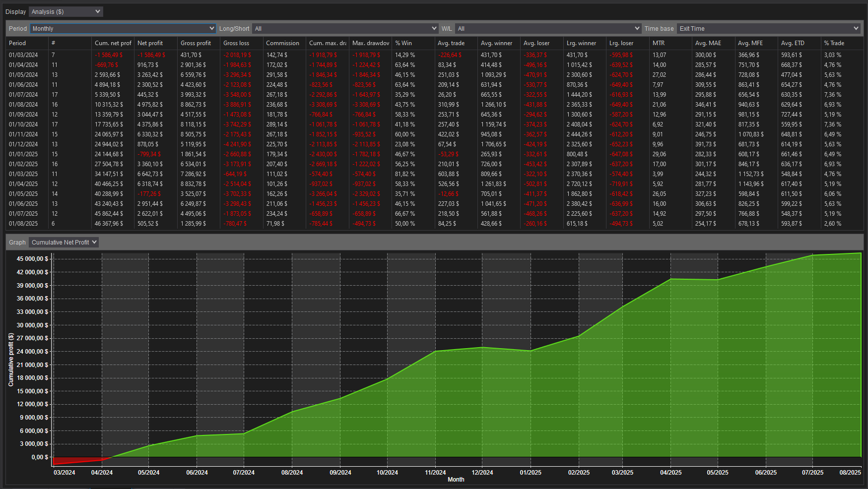Sort by MTR column header
This screenshot has height=489, width=868.
(x=670, y=43)
